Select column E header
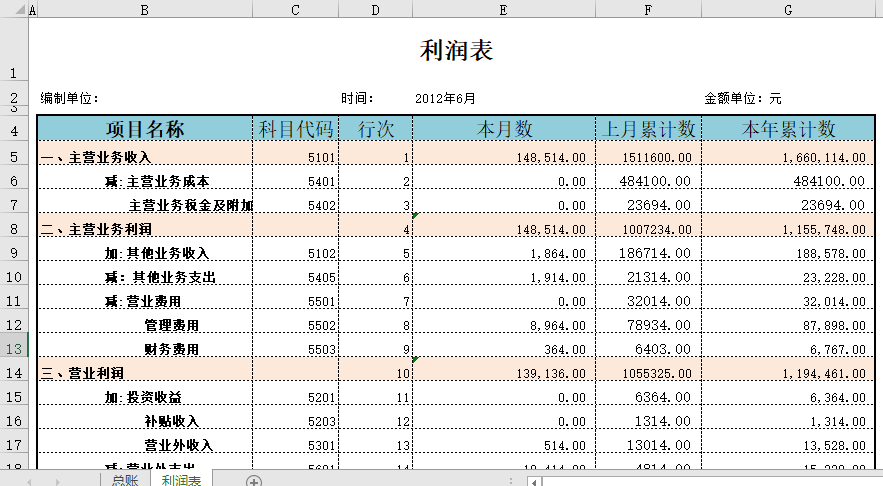Image resolution: width=883 pixels, height=486 pixels. coord(503,9)
